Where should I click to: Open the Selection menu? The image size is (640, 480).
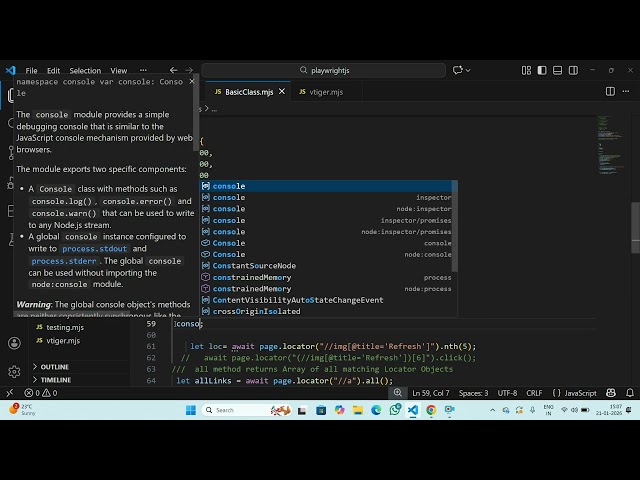coord(85,71)
